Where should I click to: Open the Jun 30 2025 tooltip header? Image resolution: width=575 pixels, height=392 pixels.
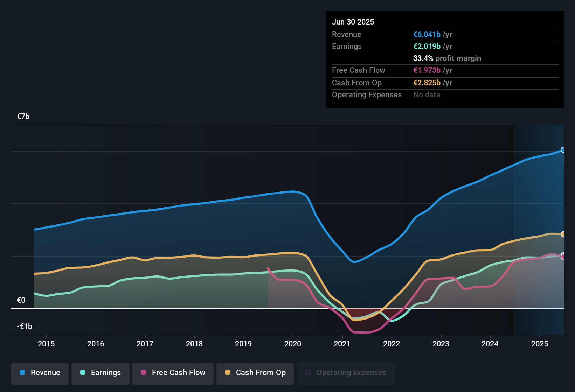coord(353,22)
